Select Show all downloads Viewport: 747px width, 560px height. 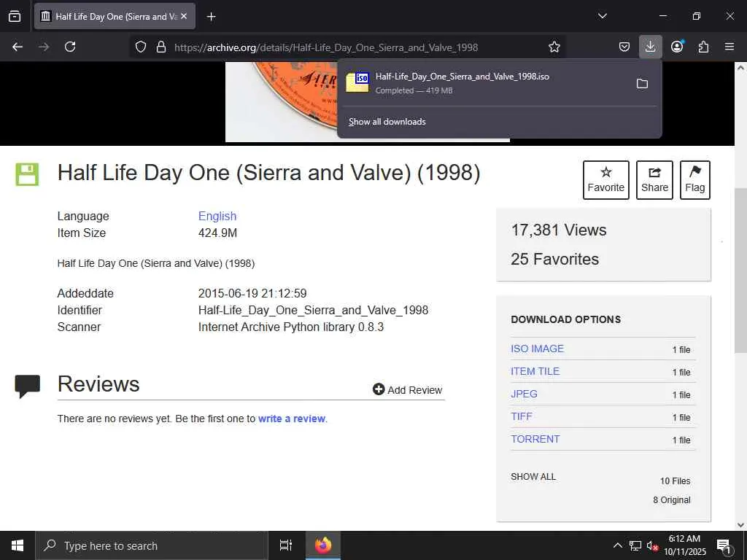click(387, 122)
